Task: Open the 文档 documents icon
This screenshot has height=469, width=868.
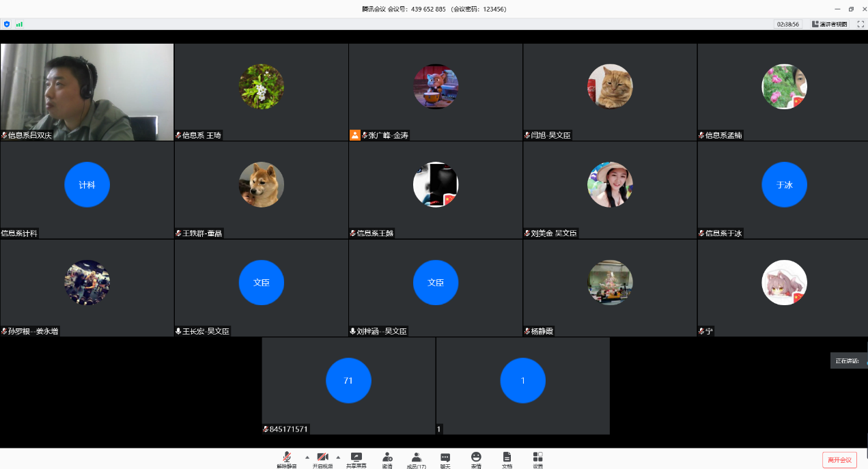Action: [507, 459]
